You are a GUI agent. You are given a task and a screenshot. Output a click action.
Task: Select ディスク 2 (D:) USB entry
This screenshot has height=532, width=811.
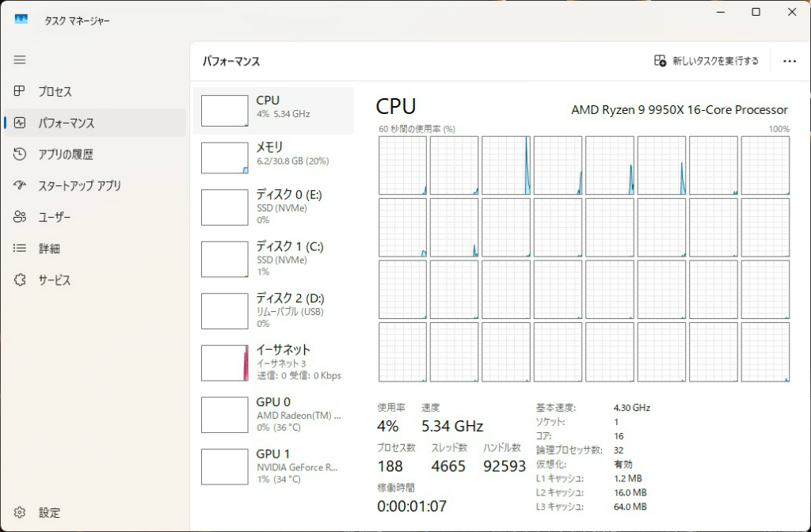(x=273, y=310)
